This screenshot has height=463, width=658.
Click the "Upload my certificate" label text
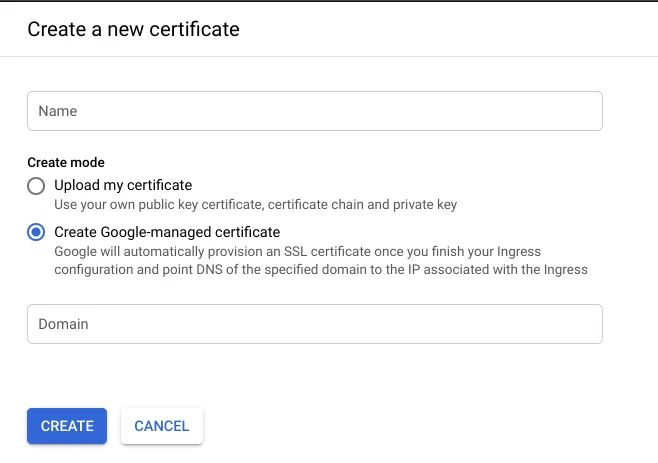(123, 185)
